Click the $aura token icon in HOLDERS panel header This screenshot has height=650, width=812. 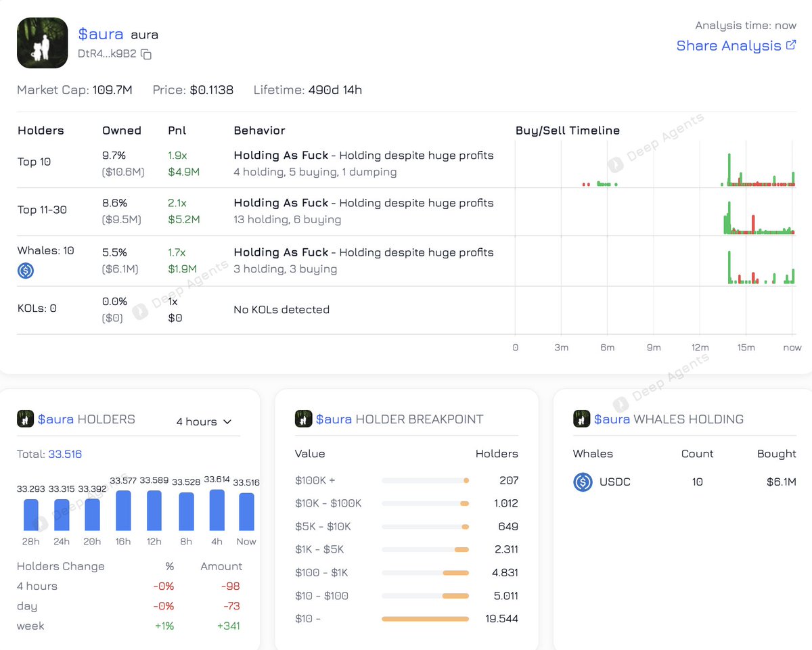tap(25, 419)
